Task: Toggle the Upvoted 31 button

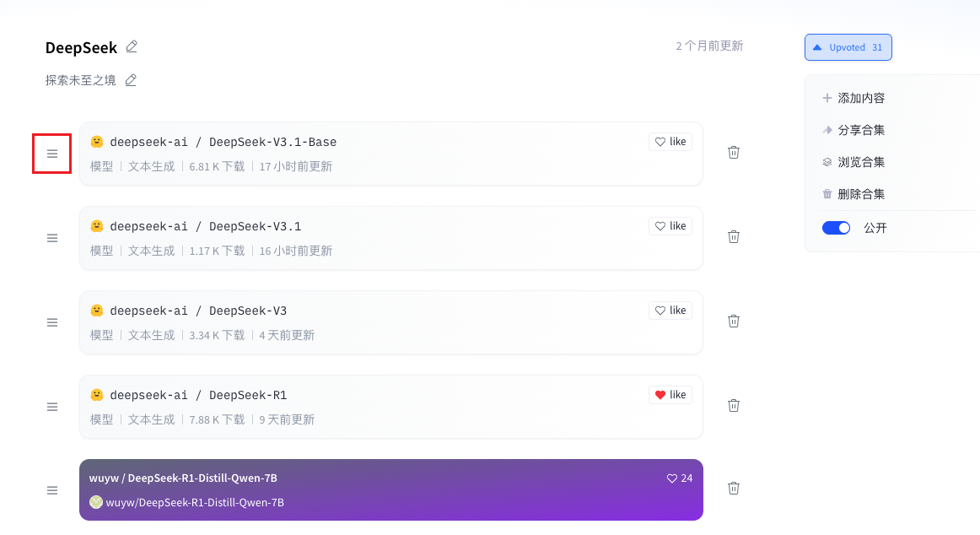Action: [x=848, y=47]
